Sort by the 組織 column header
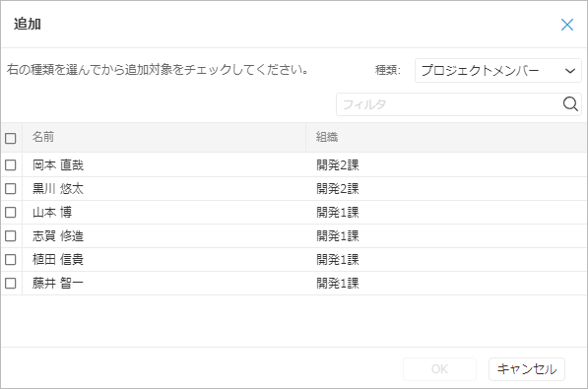588x389 pixels. click(446, 137)
